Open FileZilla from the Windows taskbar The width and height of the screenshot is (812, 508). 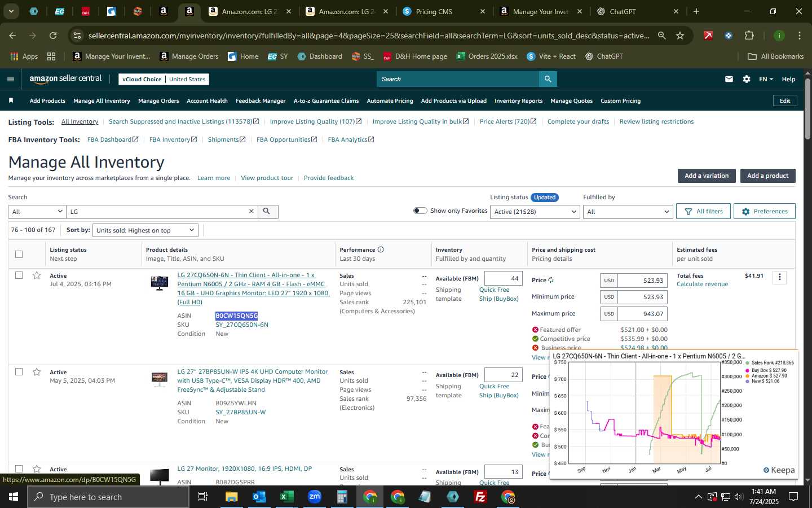[480, 497]
